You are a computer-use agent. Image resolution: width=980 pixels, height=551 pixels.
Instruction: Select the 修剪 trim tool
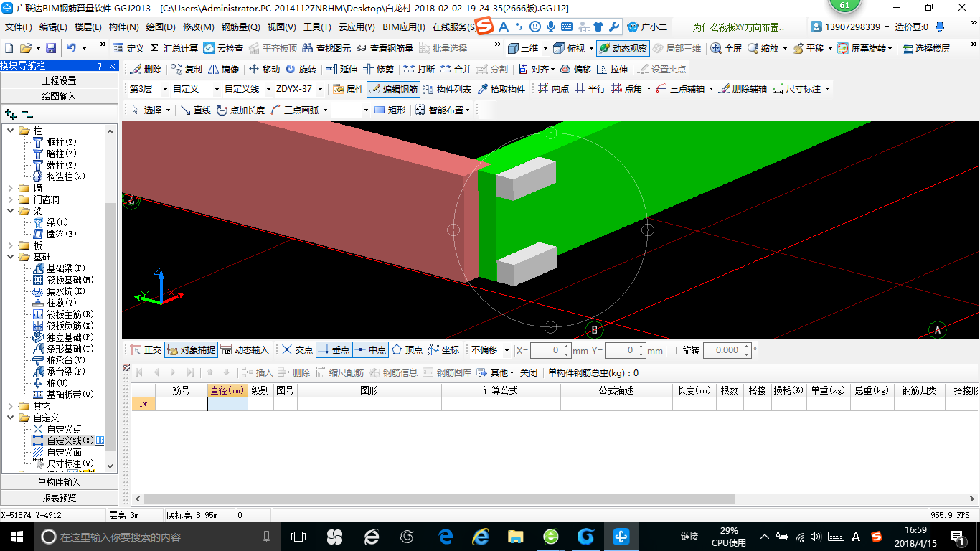coord(378,69)
